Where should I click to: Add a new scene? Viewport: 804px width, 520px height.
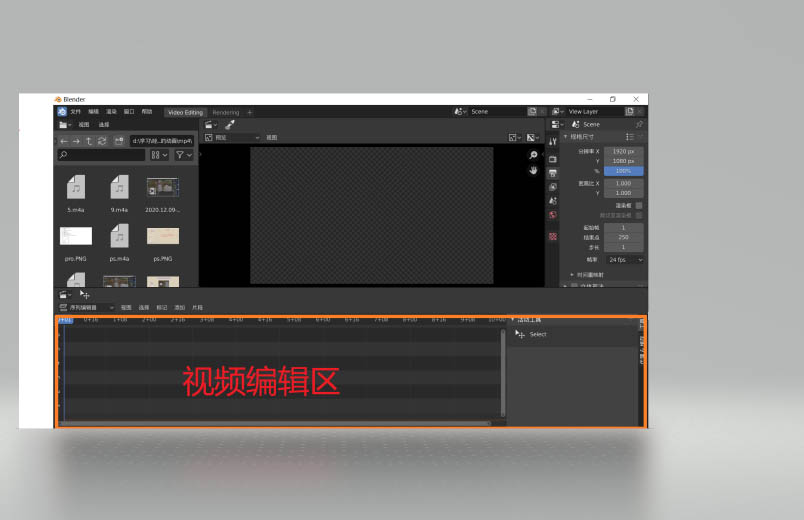coord(532,111)
